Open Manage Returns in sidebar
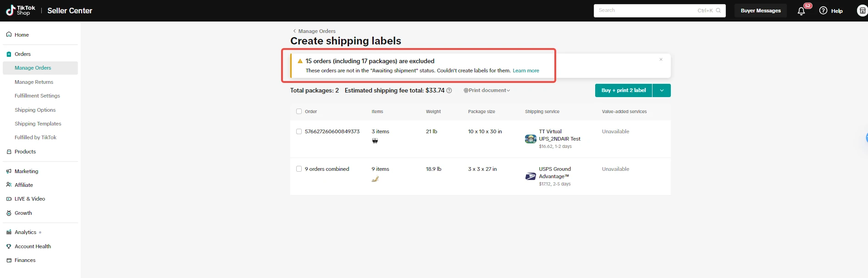The width and height of the screenshot is (868, 278). 34,82
